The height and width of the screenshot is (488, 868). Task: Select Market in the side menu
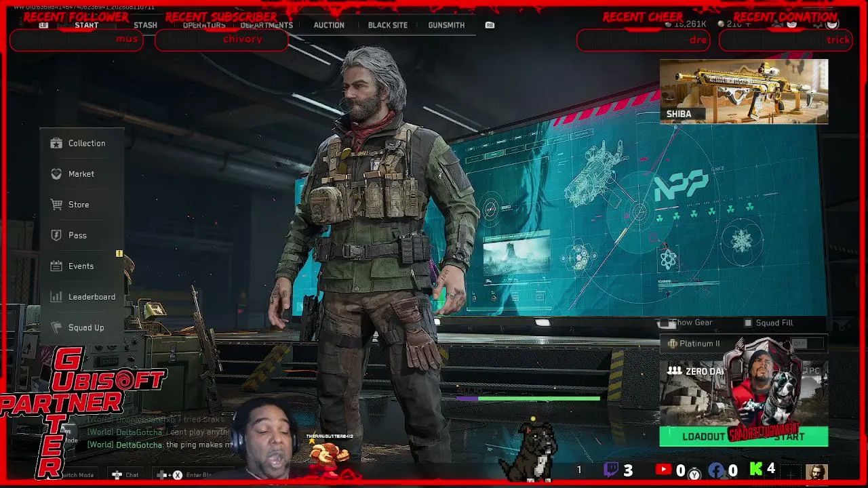click(81, 174)
